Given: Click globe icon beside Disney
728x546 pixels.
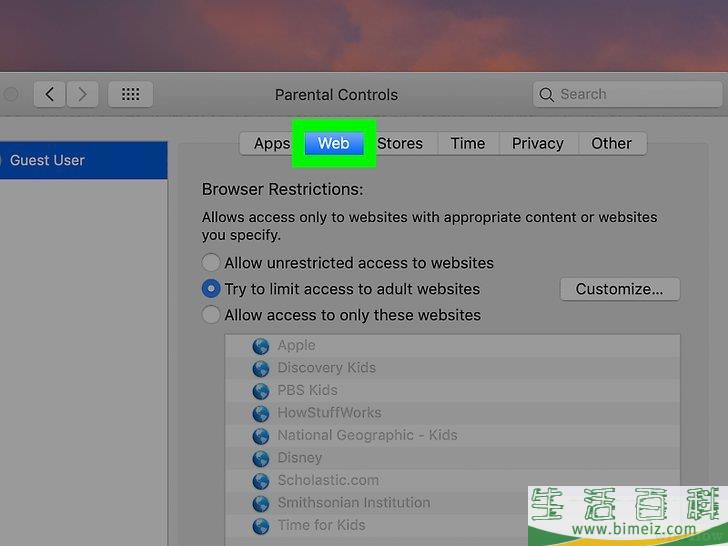Looking at the screenshot, I should [x=261, y=458].
